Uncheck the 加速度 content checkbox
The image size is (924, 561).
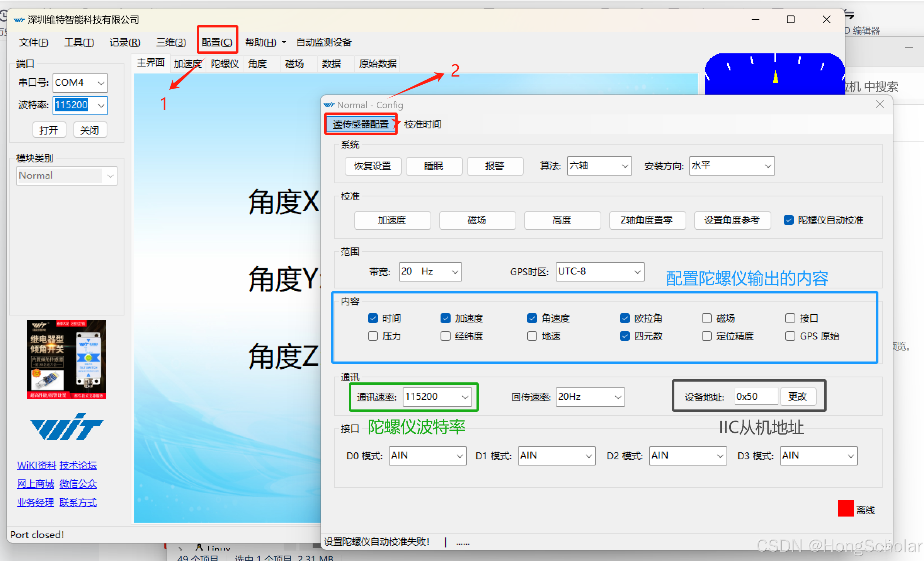pos(445,318)
